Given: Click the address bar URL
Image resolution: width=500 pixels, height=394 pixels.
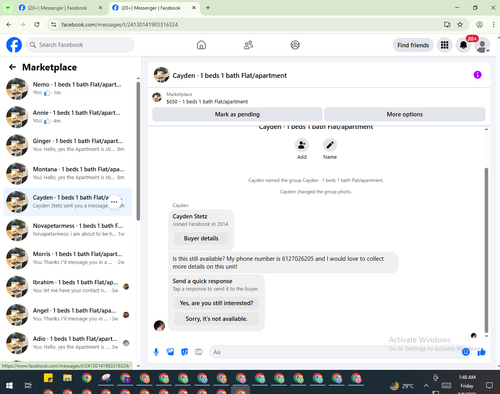Looking at the screenshot, I should point(120,25).
